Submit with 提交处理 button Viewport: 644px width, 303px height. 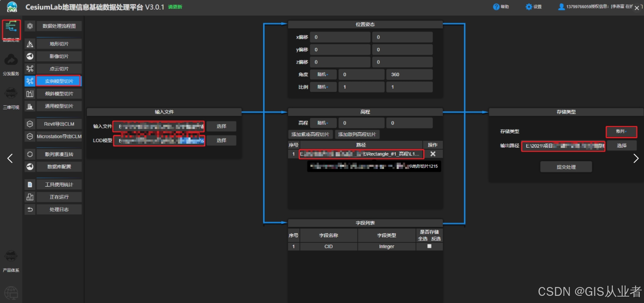pos(566,167)
